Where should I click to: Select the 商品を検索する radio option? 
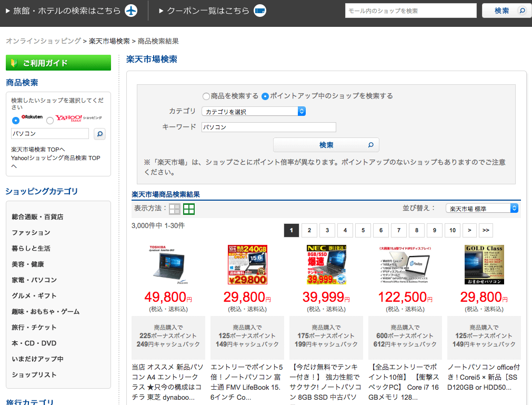[x=206, y=96]
